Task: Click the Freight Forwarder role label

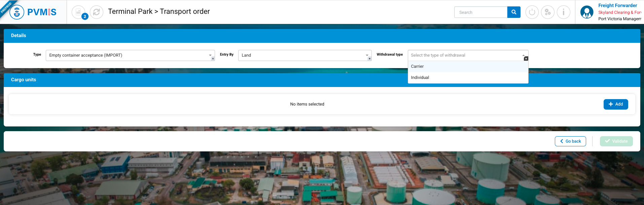Action: (617, 5)
